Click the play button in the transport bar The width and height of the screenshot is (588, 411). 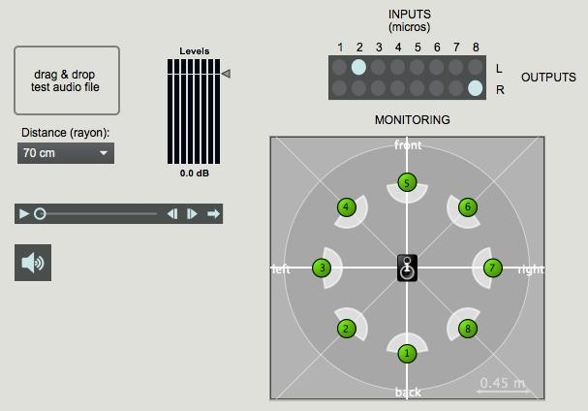(x=24, y=214)
